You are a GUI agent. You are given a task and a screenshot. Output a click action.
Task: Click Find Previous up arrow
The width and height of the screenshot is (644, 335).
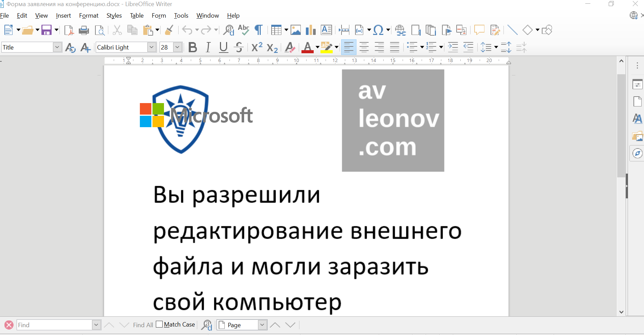pyautogui.click(x=109, y=325)
